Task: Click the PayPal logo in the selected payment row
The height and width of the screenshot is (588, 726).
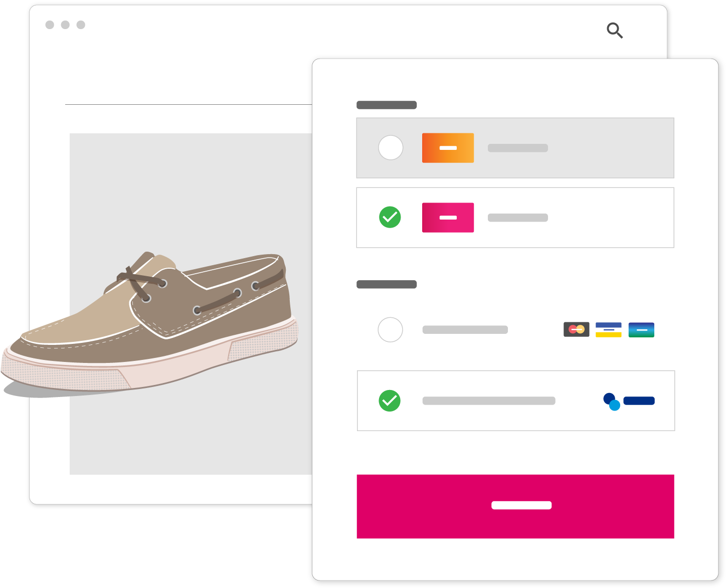Action: pyautogui.click(x=629, y=401)
